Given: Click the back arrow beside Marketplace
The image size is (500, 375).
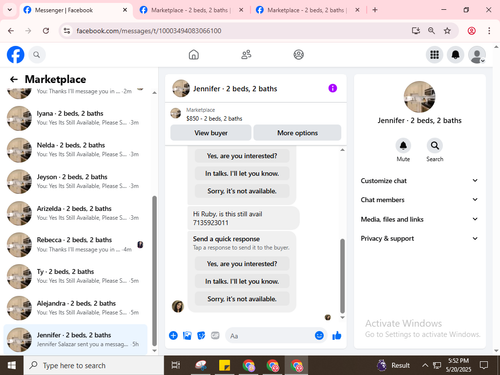Looking at the screenshot, I should [x=14, y=79].
